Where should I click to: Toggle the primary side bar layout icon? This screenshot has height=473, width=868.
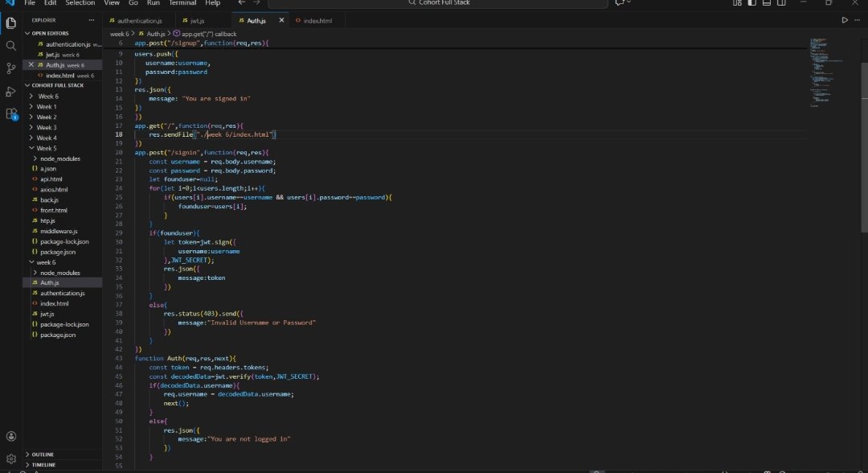point(751,2)
